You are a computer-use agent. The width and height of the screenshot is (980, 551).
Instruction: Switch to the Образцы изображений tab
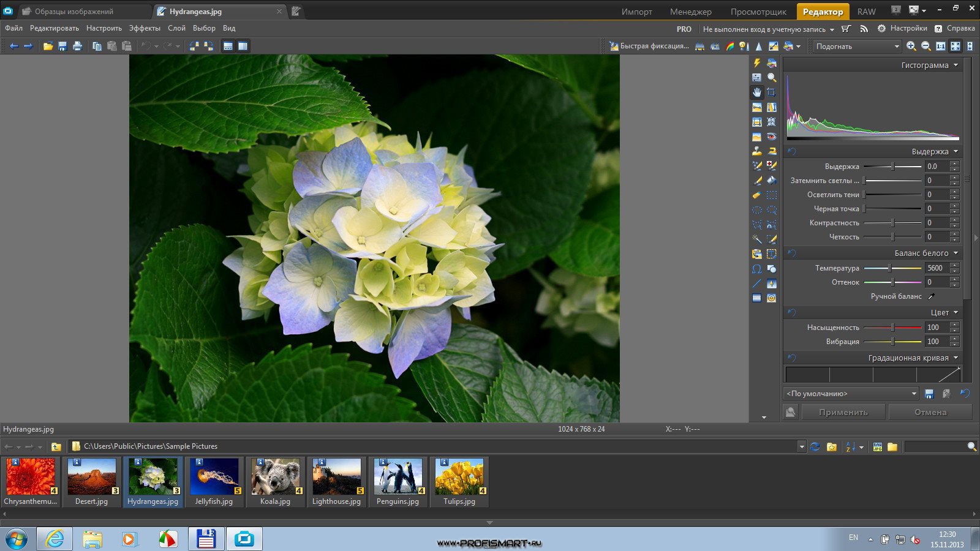[73, 11]
